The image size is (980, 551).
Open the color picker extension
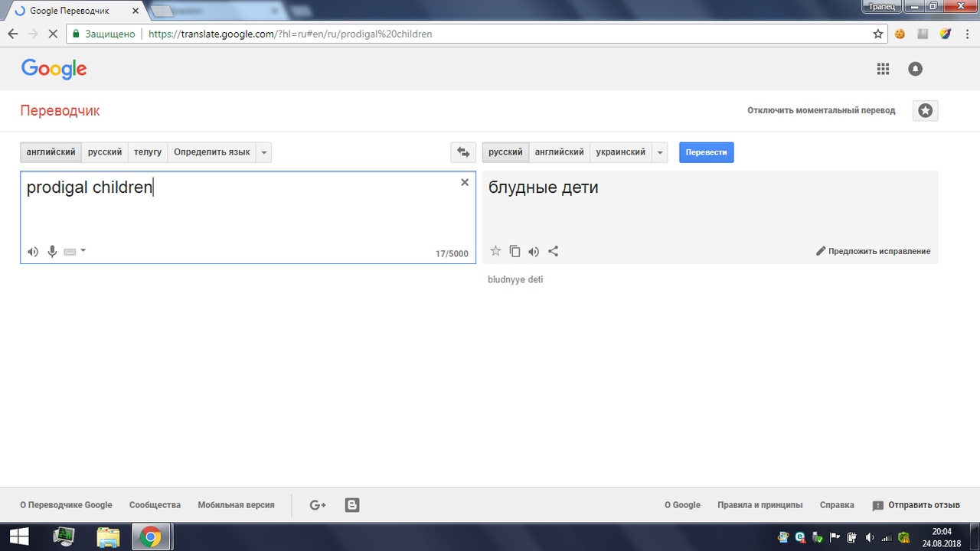coord(945,34)
